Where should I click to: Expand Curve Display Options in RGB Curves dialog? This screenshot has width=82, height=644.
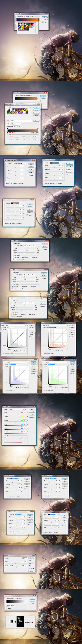(4, 353)
